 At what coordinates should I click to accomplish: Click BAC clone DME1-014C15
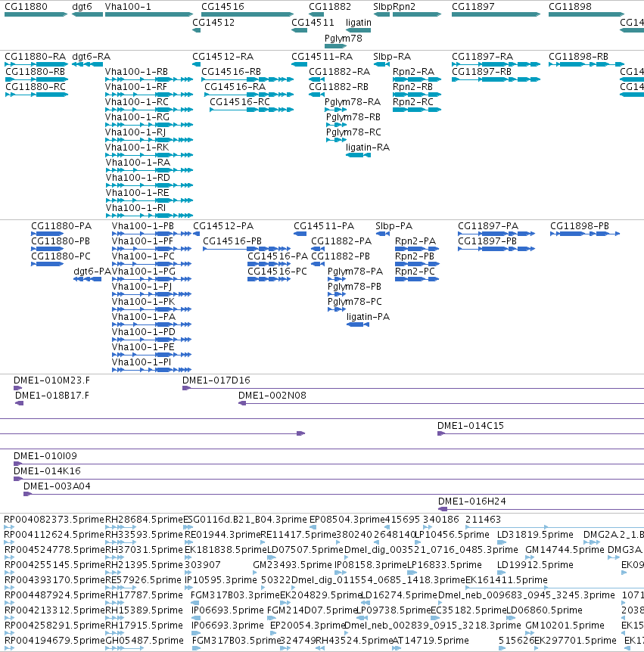[470, 426]
